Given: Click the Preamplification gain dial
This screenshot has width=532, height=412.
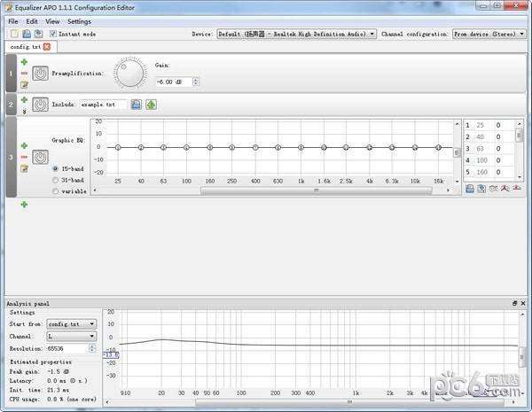Looking at the screenshot, I should [130, 73].
